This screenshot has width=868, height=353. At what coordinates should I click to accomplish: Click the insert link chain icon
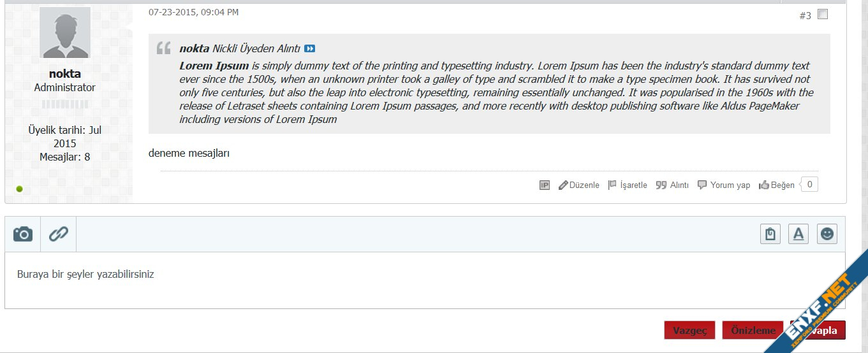click(x=59, y=234)
